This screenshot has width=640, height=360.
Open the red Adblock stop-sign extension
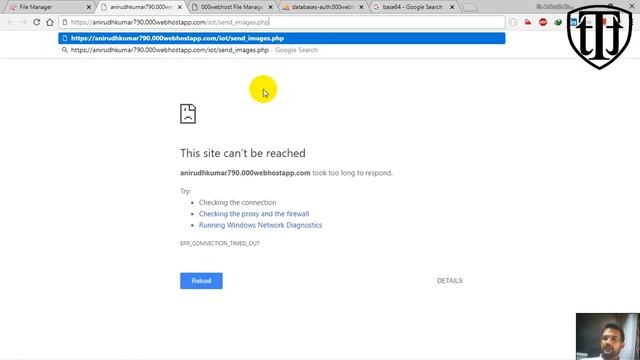[543, 22]
